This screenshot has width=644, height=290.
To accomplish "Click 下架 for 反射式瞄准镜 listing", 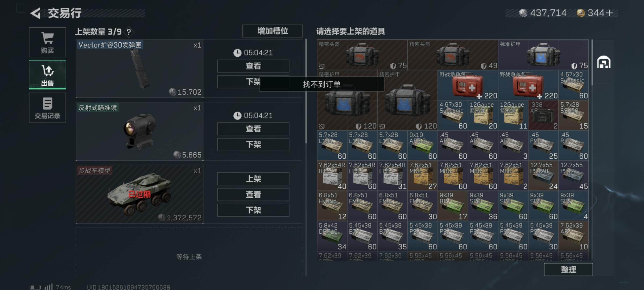I will 253,144.
